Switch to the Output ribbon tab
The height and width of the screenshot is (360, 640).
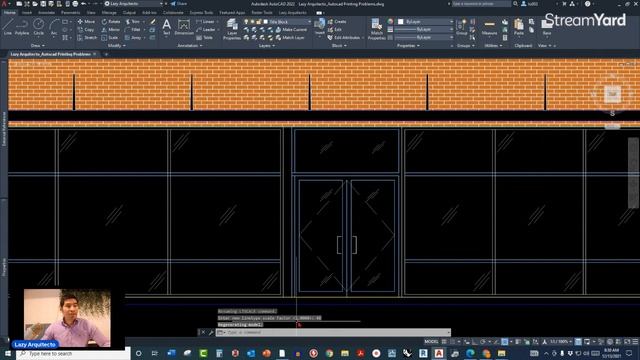(129, 13)
